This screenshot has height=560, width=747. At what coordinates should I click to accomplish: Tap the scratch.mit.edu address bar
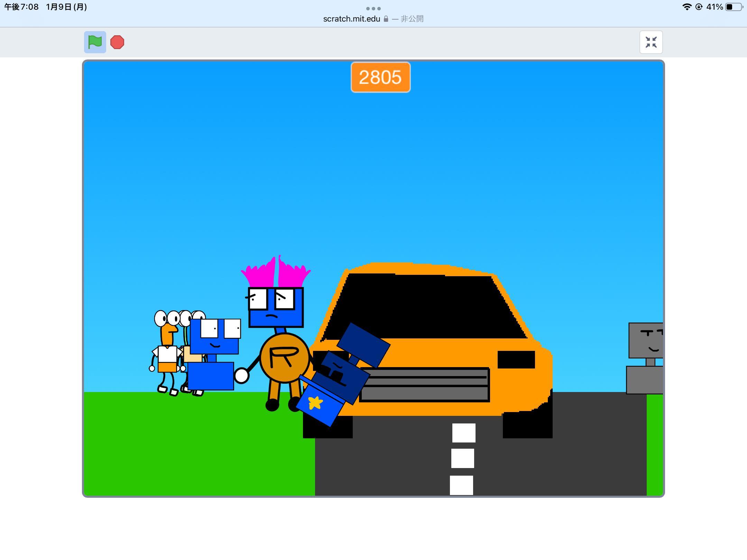point(351,19)
